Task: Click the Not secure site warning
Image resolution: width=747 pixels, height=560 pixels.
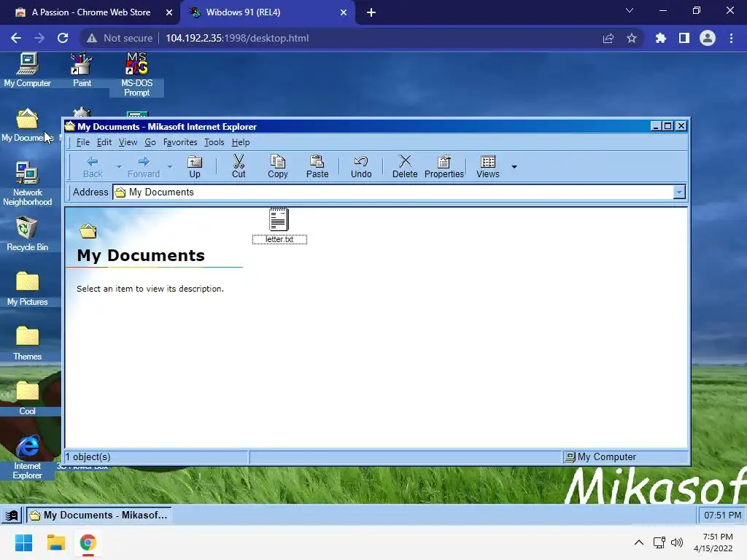Action: click(120, 38)
